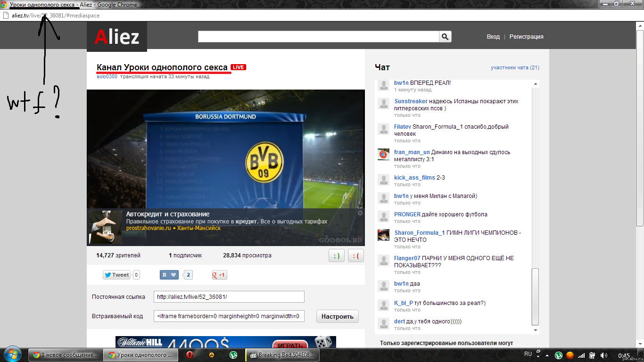Click the Настроить embed settings button
This screenshot has height=362, width=644.
click(x=338, y=316)
